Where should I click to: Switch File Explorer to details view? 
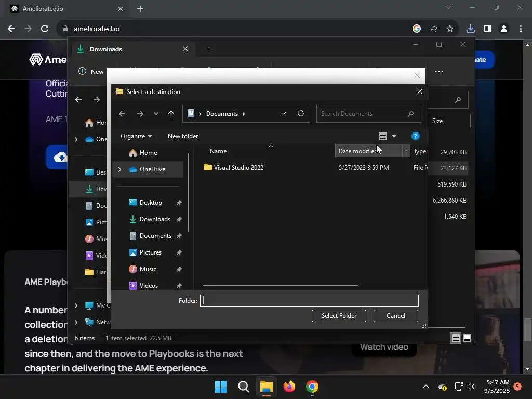click(x=456, y=338)
